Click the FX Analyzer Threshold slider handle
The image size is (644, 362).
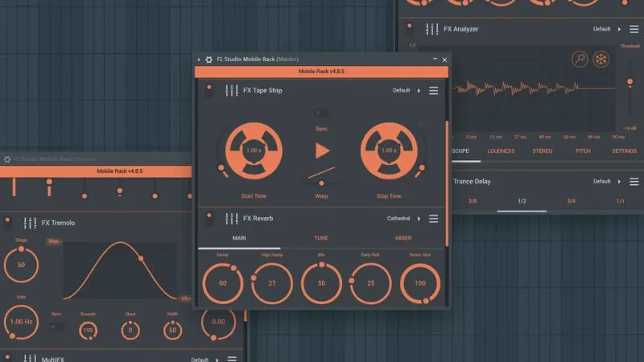pos(630,82)
